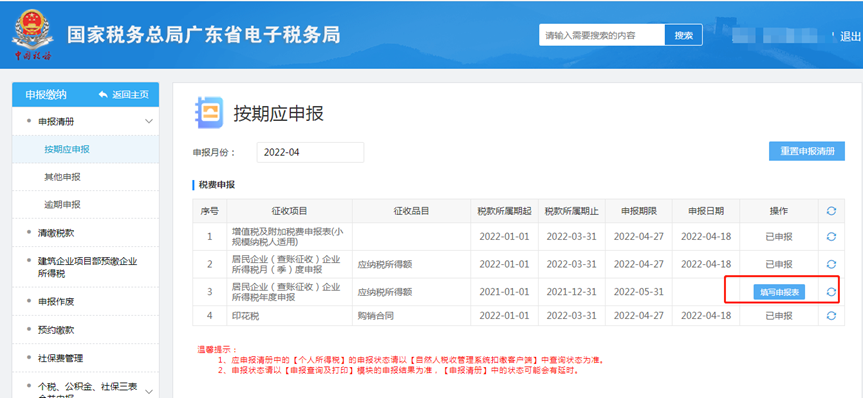Click 2021-01-01 period start cell
This screenshot has width=863, height=398.
504,292
